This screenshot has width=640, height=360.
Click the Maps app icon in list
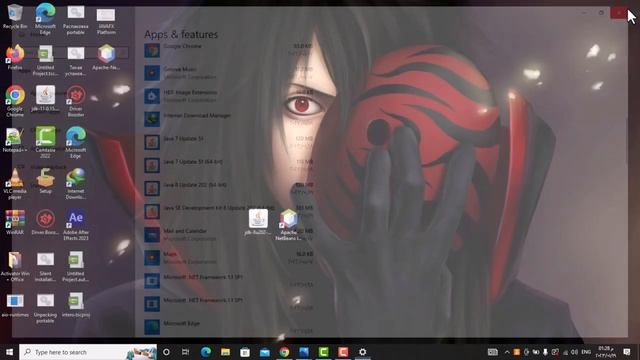click(x=152, y=258)
